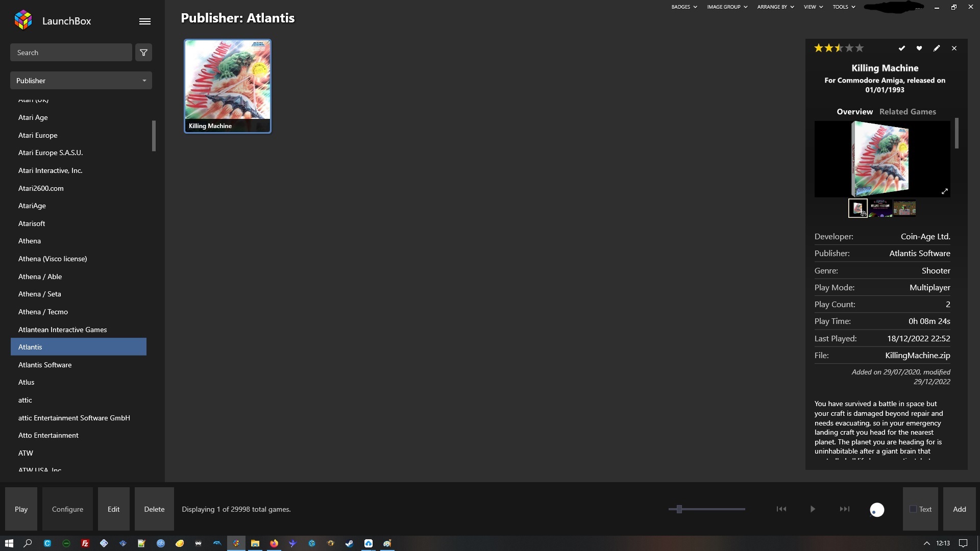Expand the box art to fullscreen
Image resolution: width=980 pixels, height=551 pixels.
pos(944,191)
